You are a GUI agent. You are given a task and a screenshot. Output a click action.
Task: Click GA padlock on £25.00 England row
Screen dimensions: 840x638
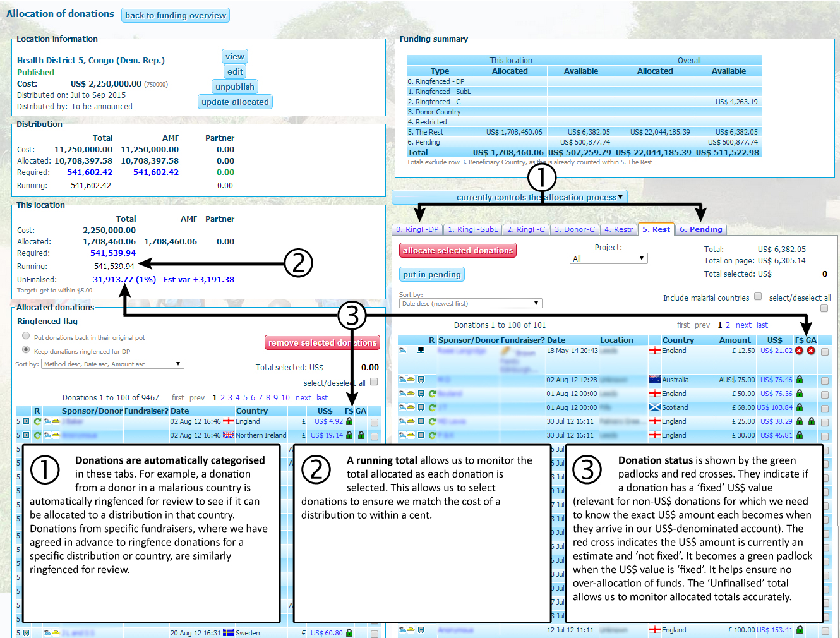812,421
